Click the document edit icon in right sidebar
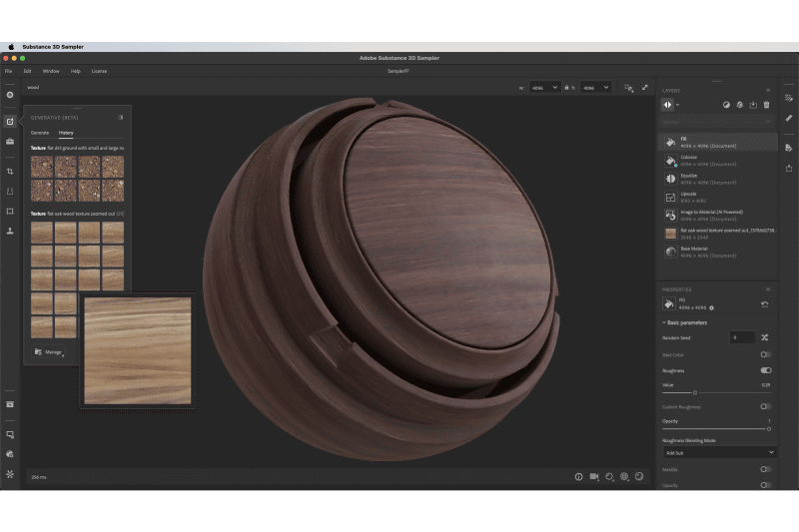 click(789, 148)
